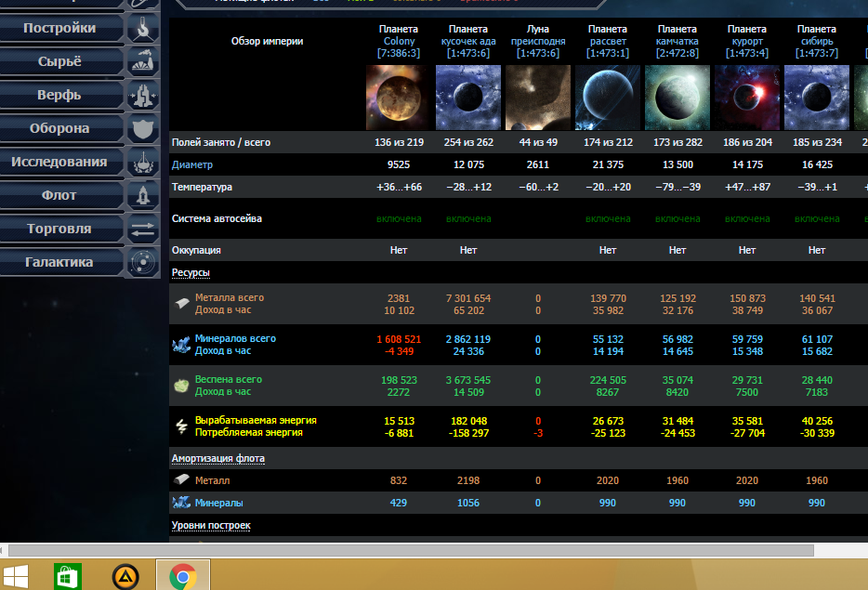The width and height of the screenshot is (868, 590).
Task: Open planet курорт thumbnail image
Action: point(747,98)
